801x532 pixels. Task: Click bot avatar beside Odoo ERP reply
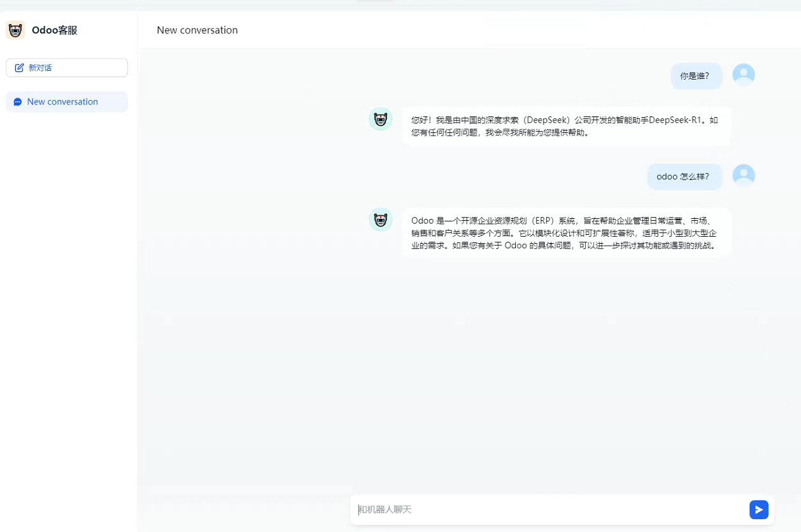click(x=381, y=220)
